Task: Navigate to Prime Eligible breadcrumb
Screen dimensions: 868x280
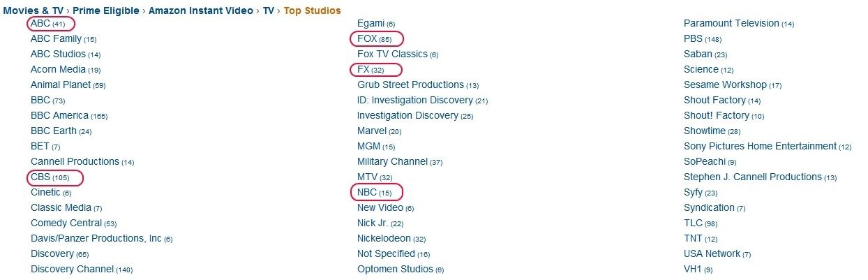Action: pos(105,10)
